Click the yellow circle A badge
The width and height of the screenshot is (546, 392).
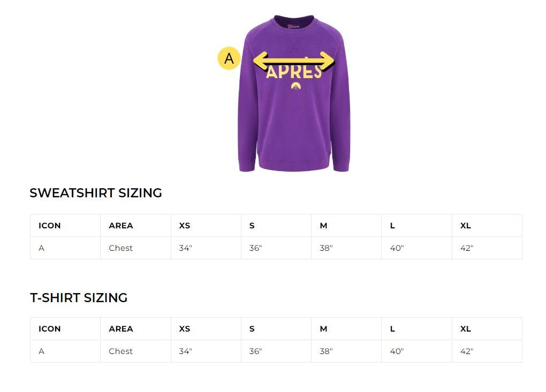tap(229, 58)
